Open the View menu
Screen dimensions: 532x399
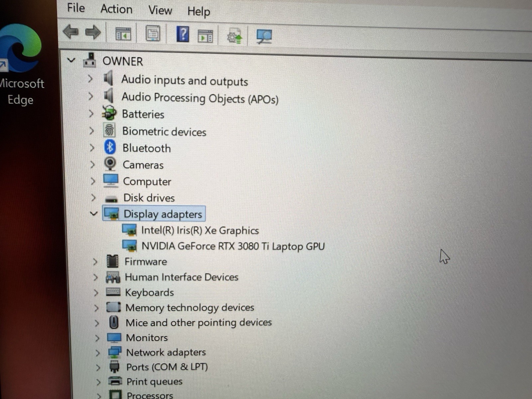160,10
